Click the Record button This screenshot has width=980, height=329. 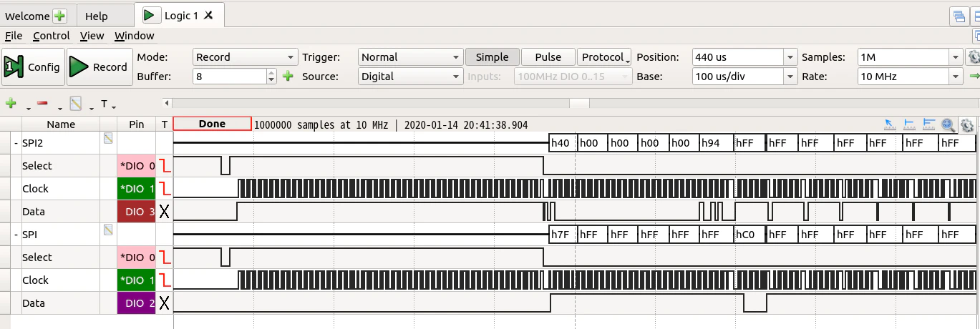[99, 67]
